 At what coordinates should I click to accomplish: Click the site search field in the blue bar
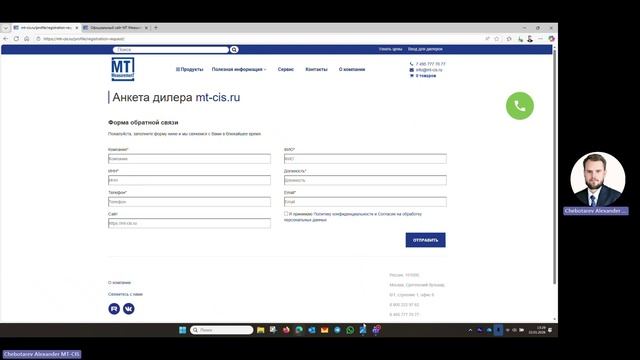click(x=171, y=49)
